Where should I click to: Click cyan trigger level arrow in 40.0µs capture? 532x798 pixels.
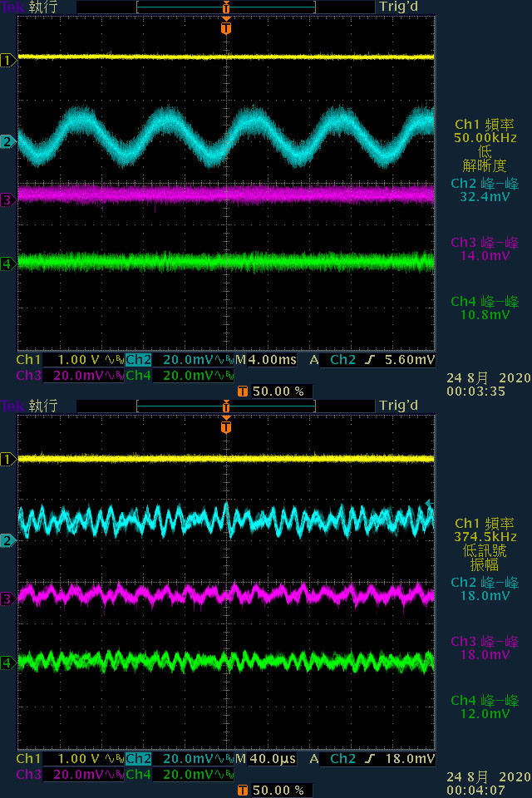[429, 504]
